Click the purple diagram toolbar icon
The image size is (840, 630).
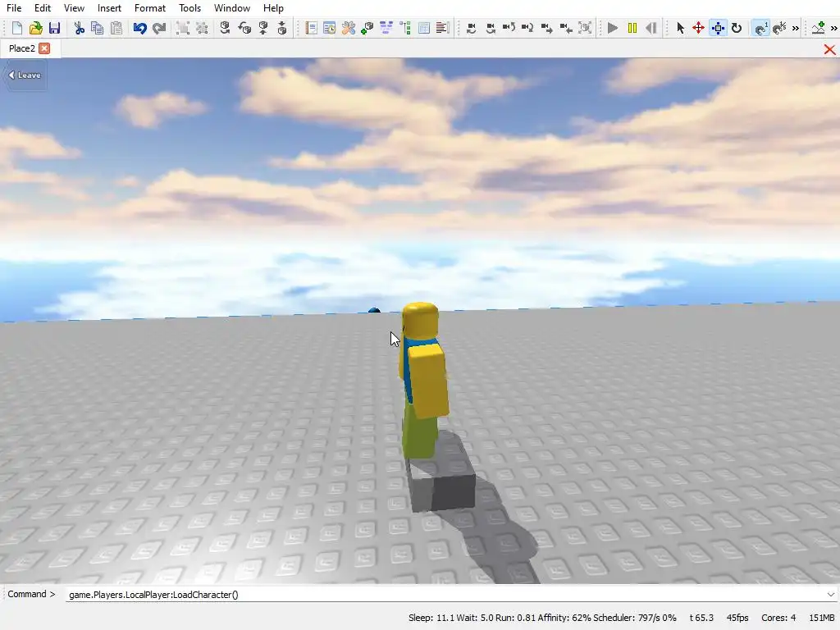[x=386, y=28]
